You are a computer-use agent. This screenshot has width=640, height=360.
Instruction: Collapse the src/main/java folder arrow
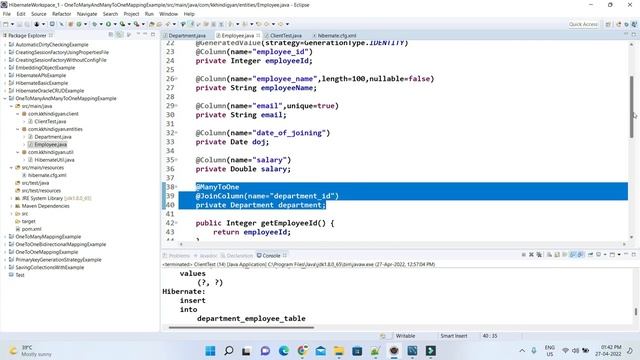point(11,106)
